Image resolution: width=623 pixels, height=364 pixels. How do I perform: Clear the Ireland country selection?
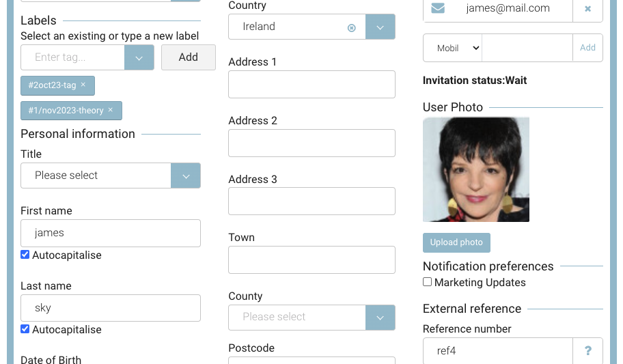pos(351,27)
